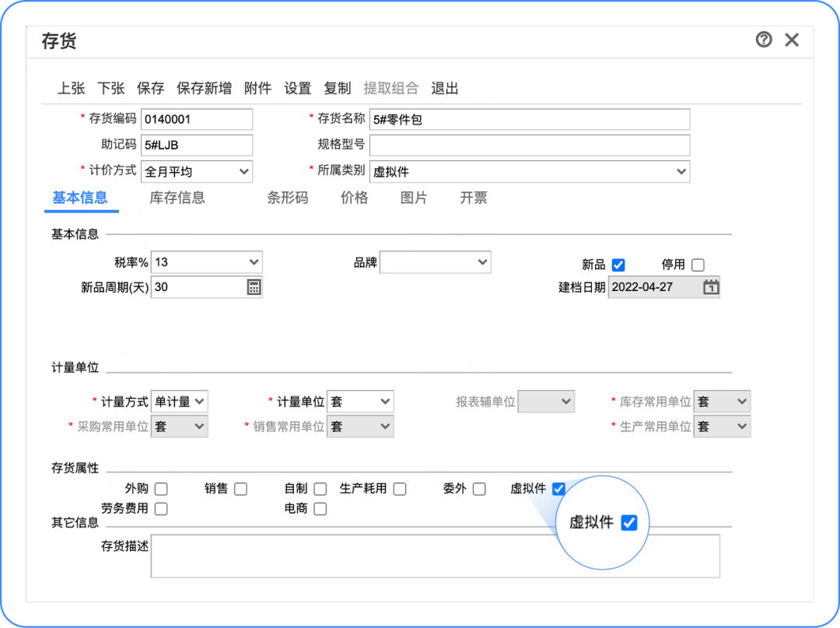Expand the 所属类别 dropdown
This screenshot has width=840, height=628.
(681, 171)
